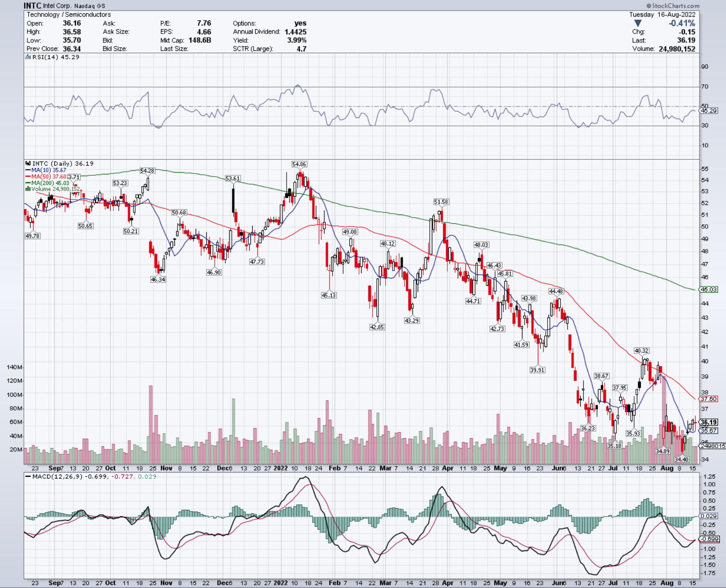The width and height of the screenshot is (726, 588).
Task: Click the INTC (Daily) 36.19 legend text
Action: pyautogui.click(x=63, y=163)
